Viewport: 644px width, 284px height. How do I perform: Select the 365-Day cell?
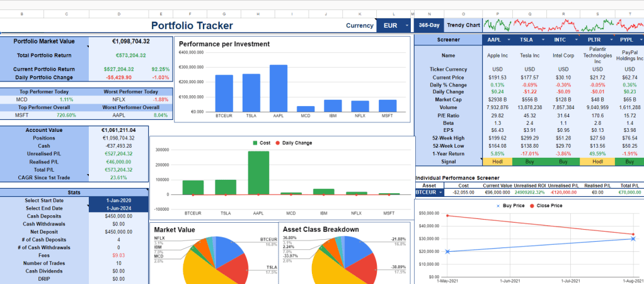pos(428,26)
